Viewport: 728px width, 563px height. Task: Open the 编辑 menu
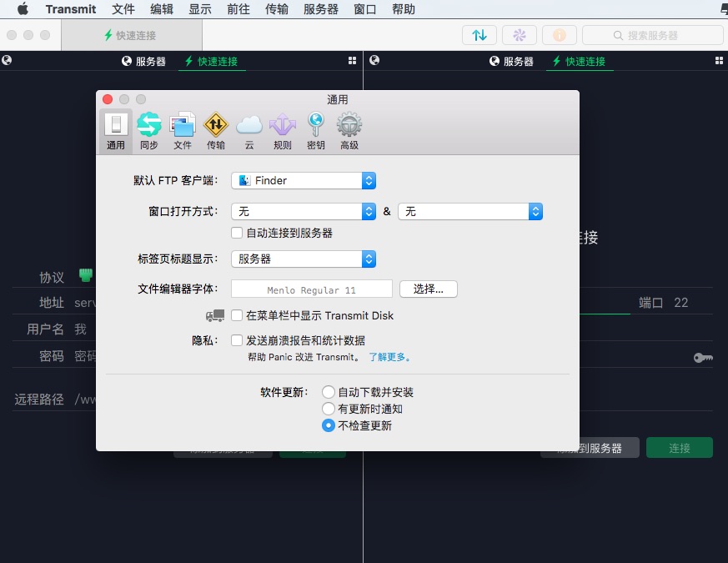162,9
